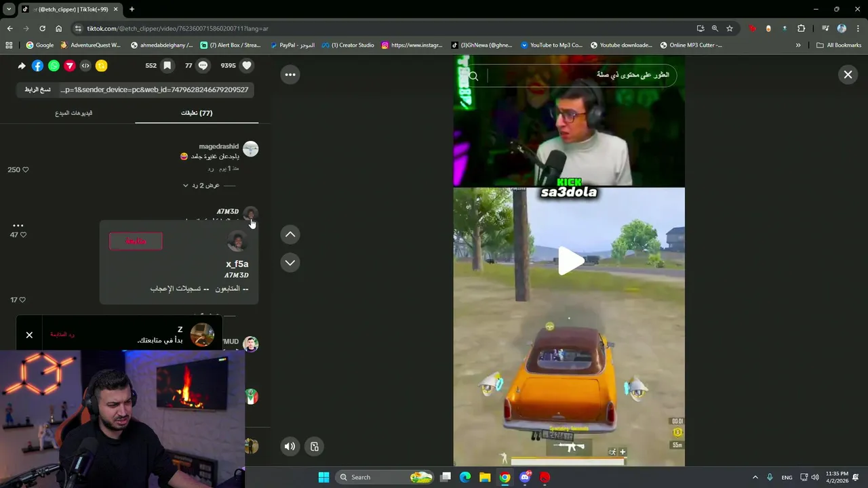Dismiss the new follower notification

point(29,335)
